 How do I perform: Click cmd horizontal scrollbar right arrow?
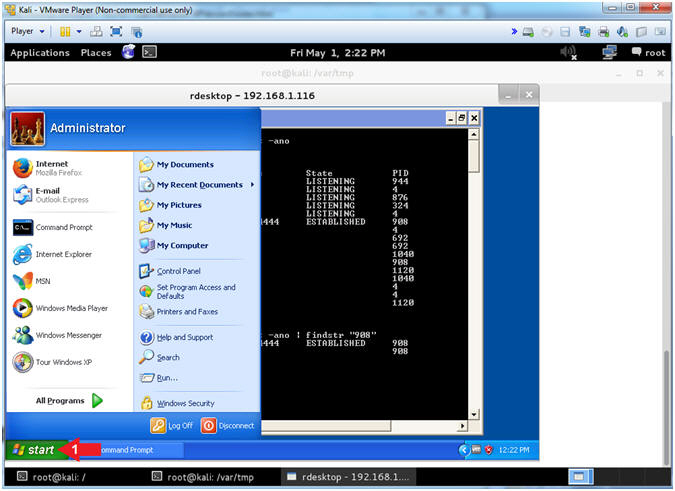462,426
